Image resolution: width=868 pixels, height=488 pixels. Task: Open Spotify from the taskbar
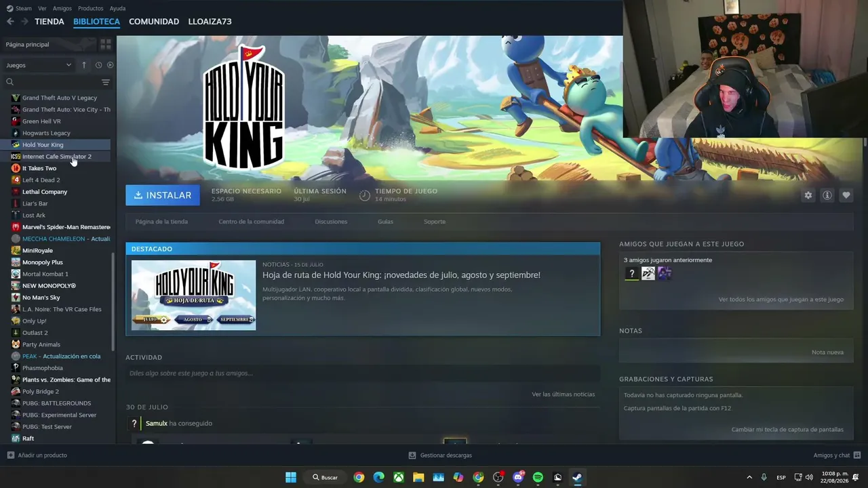tap(538, 477)
